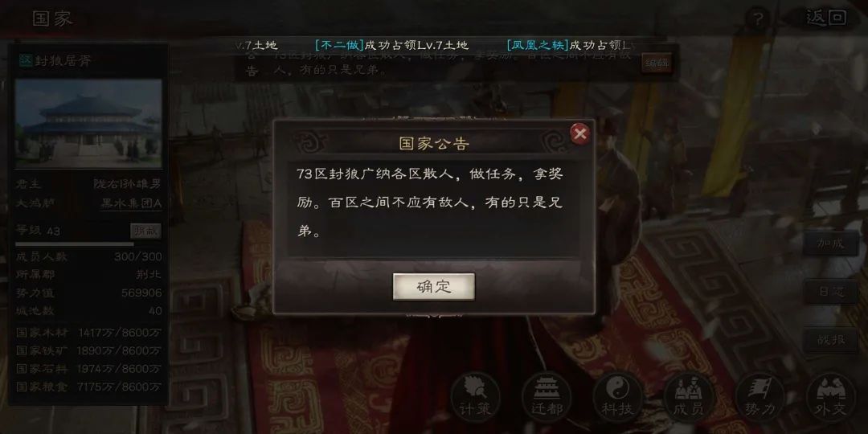
Task: Open the 计策 strategy icon
Action: tap(475, 397)
